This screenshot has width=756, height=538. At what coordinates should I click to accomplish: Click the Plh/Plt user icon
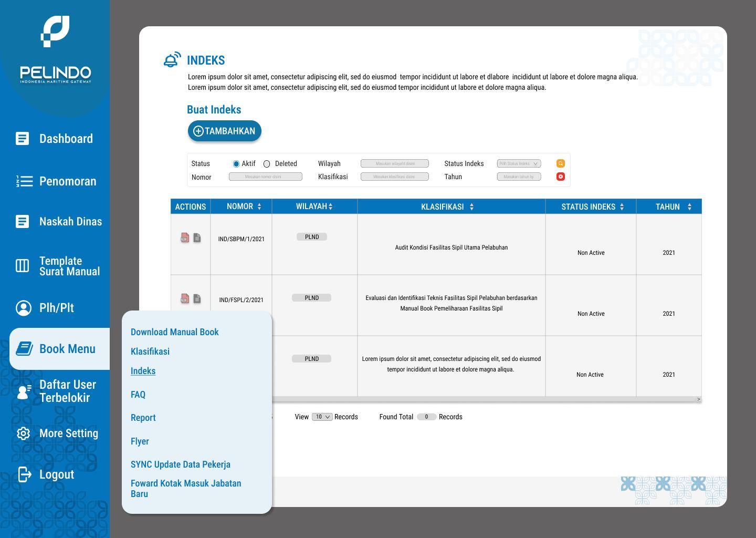[x=23, y=308]
